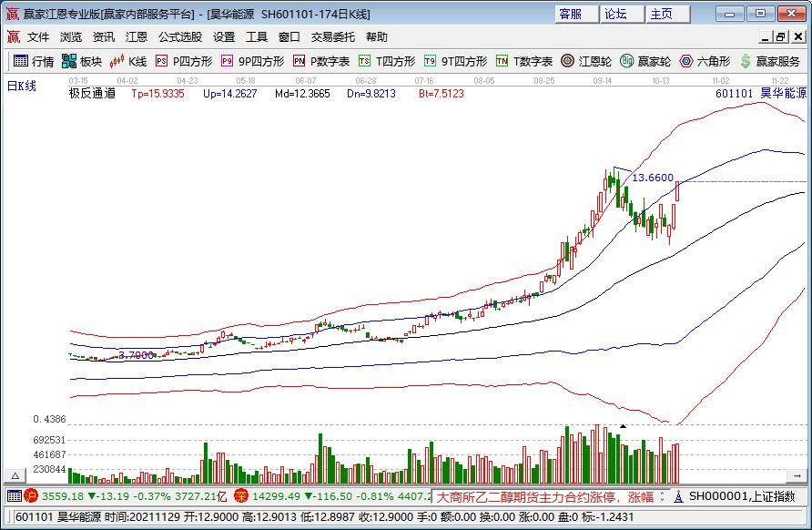Click the grid table icon in bottom status bar
The height and width of the screenshot is (530, 812).
point(15,496)
